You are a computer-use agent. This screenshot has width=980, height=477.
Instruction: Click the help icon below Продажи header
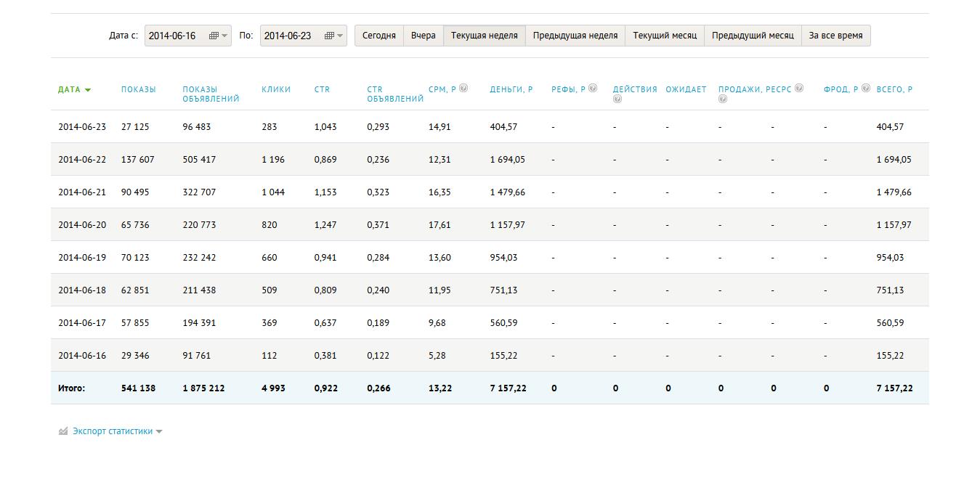tap(722, 99)
